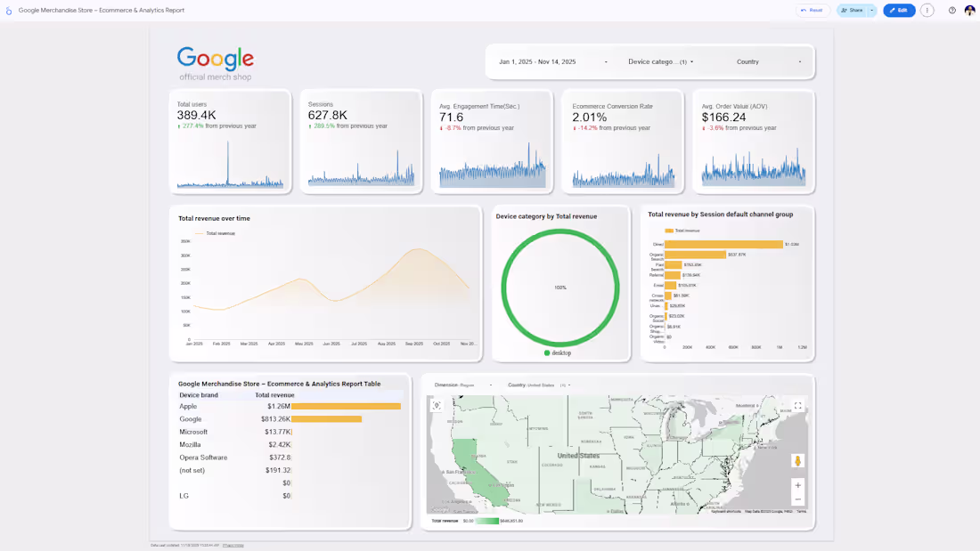Viewport: 980px width, 551px height.
Task: Zoom out on the map
Action: (x=797, y=499)
